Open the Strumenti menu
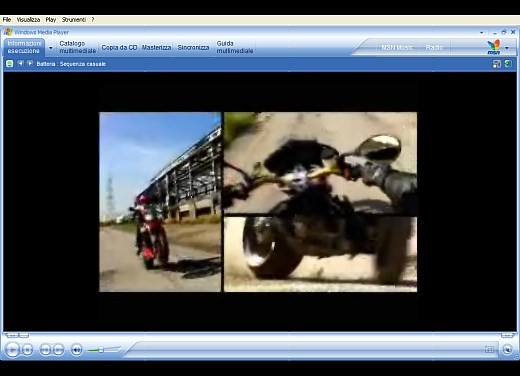520x376 pixels. [x=74, y=20]
